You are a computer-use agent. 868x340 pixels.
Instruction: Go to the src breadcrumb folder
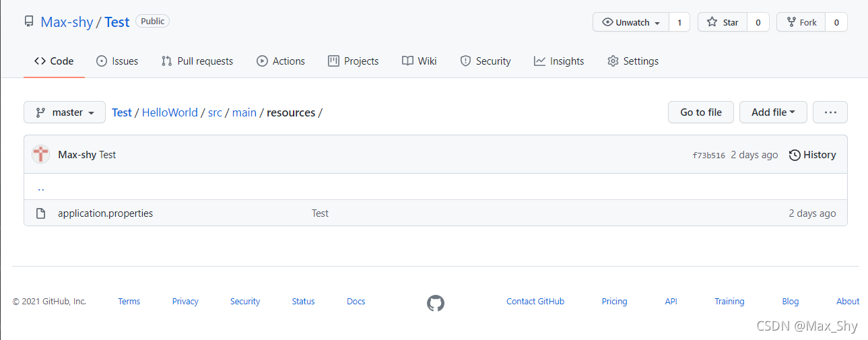215,112
